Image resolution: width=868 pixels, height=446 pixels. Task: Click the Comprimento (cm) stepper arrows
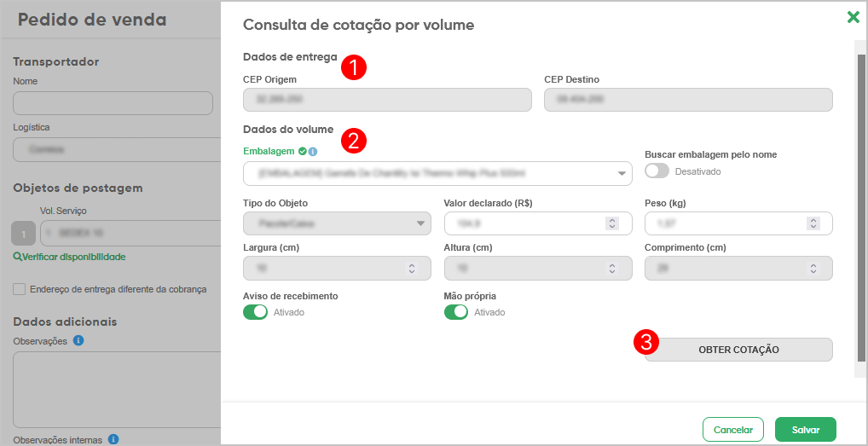tap(813, 268)
